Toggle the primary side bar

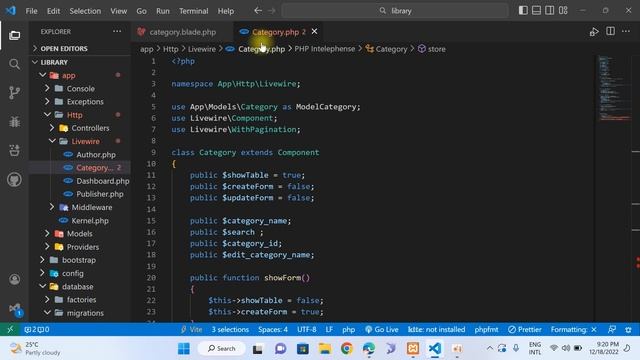(x=523, y=11)
